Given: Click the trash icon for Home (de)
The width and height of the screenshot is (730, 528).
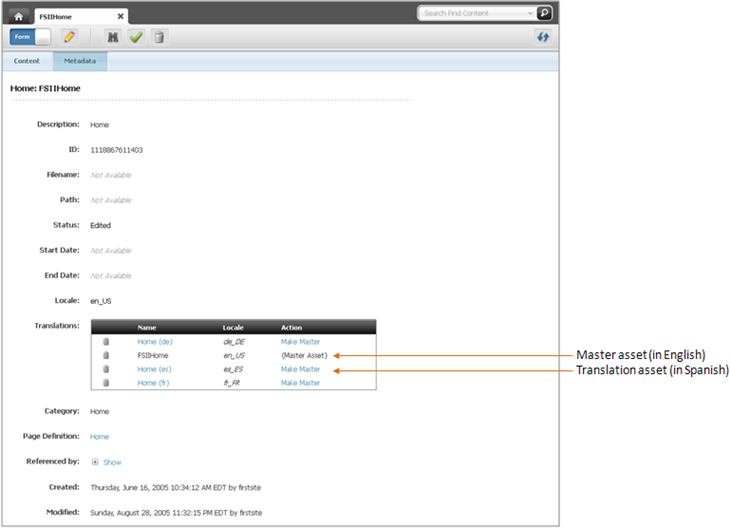Looking at the screenshot, I should (106, 342).
